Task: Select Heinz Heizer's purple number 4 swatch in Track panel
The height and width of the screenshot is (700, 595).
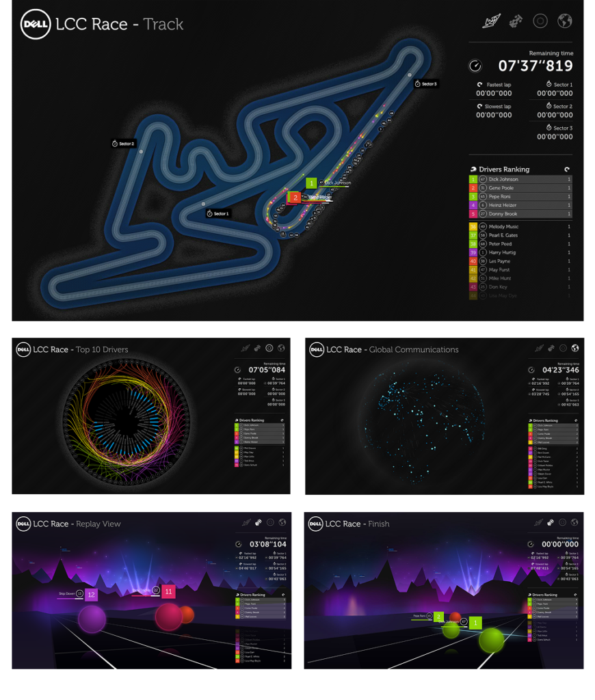Action: (473, 205)
